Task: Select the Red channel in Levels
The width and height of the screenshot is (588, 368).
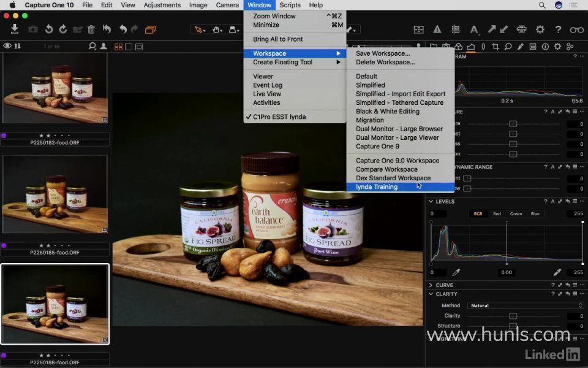Action: (x=497, y=214)
